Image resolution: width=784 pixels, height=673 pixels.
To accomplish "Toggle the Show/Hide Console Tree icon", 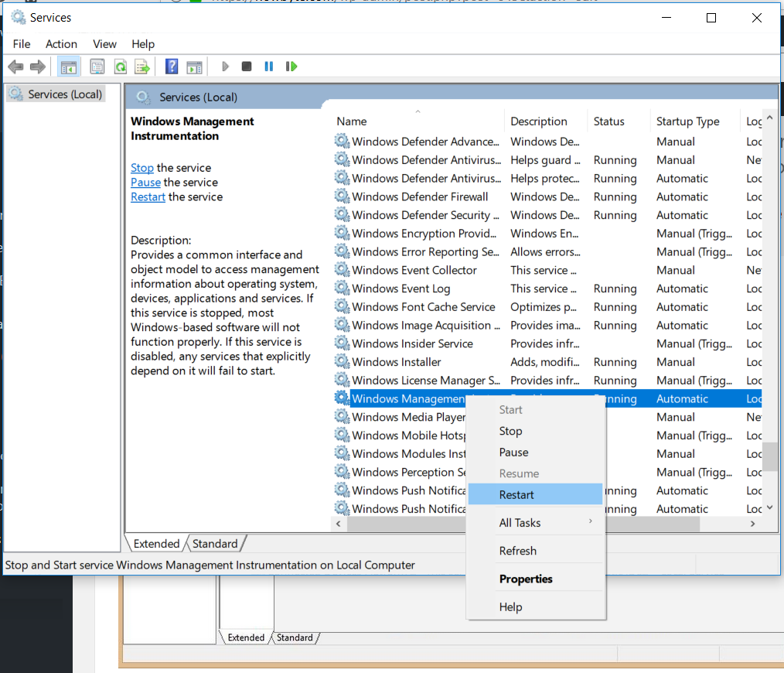I will [x=69, y=67].
